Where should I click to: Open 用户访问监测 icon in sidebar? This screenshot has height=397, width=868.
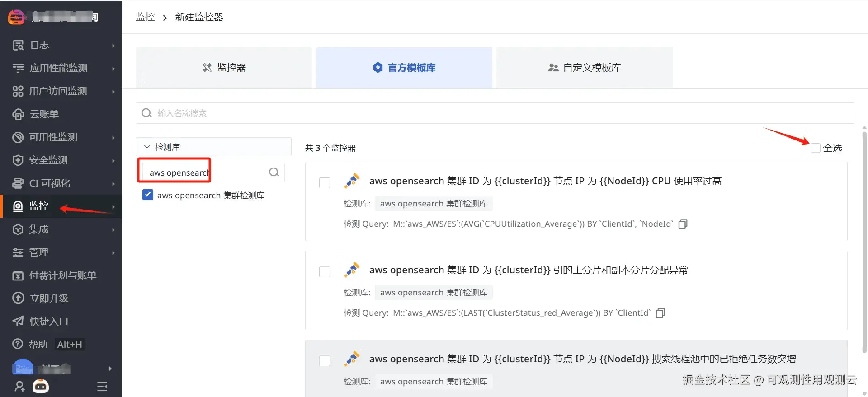(x=18, y=91)
